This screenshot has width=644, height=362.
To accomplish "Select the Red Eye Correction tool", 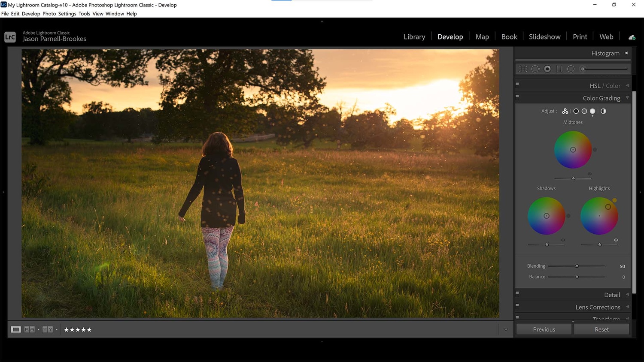I will coord(547,69).
